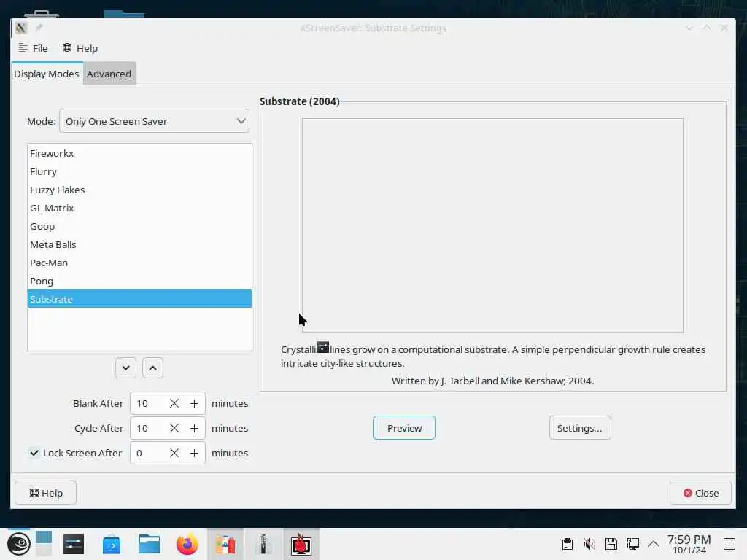Expand the Mode dropdown

[x=154, y=121]
